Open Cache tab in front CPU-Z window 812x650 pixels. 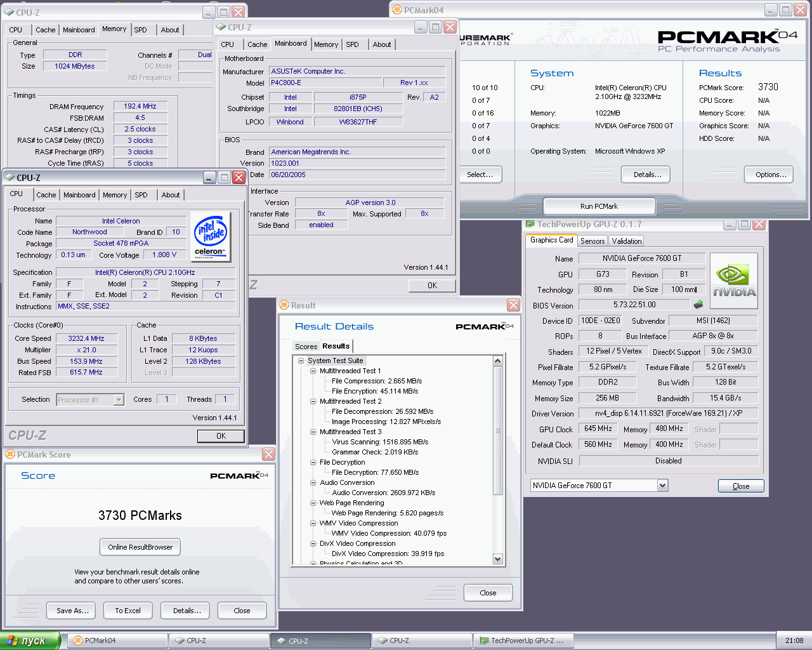coord(46,195)
